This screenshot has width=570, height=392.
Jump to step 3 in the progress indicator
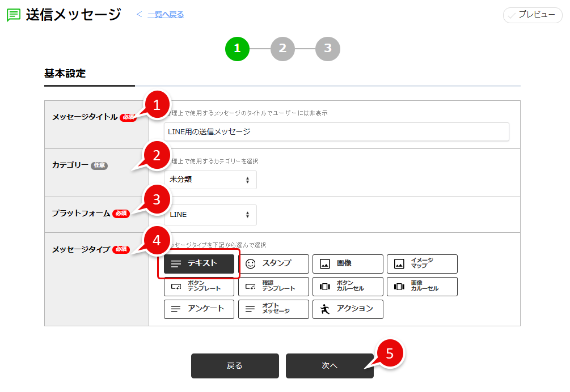point(328,49)
